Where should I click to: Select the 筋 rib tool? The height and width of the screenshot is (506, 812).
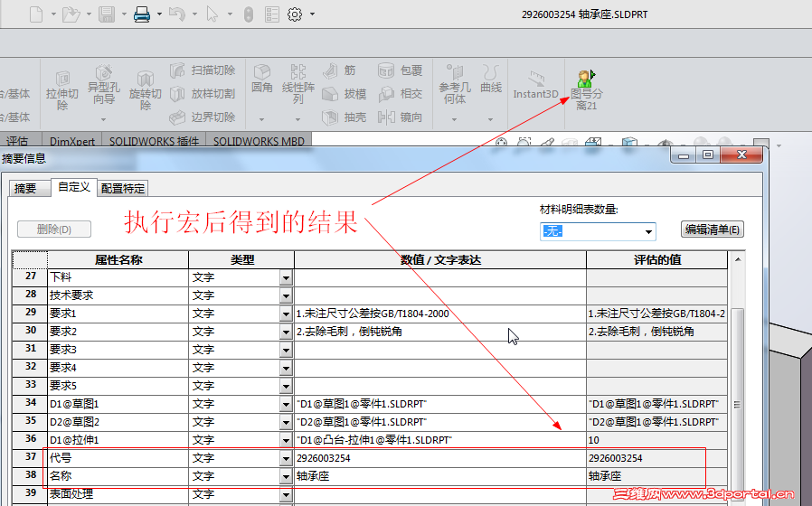pos(339,70)
